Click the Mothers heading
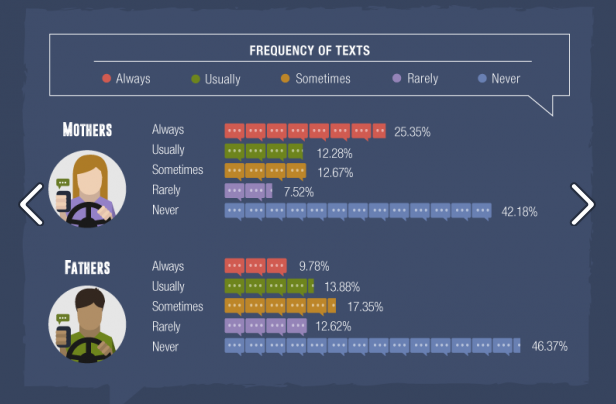Viewport: 616px width, 404px height. click(87, 130)
